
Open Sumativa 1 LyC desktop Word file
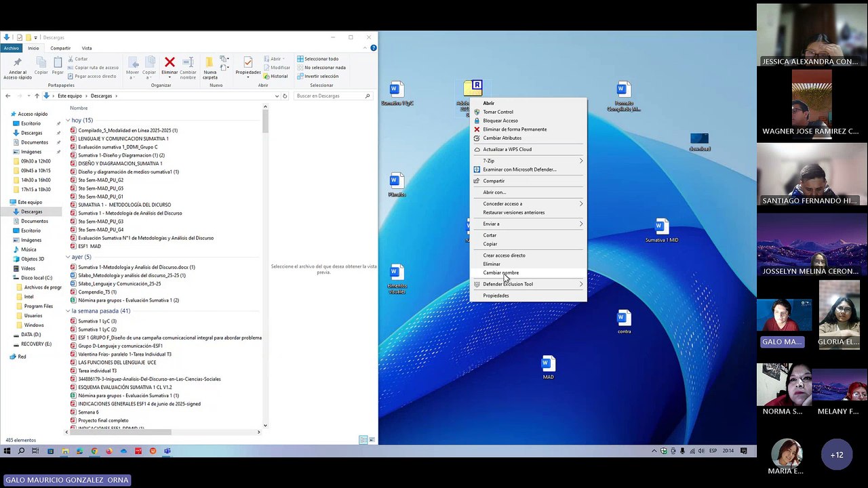tap(397, 94)
